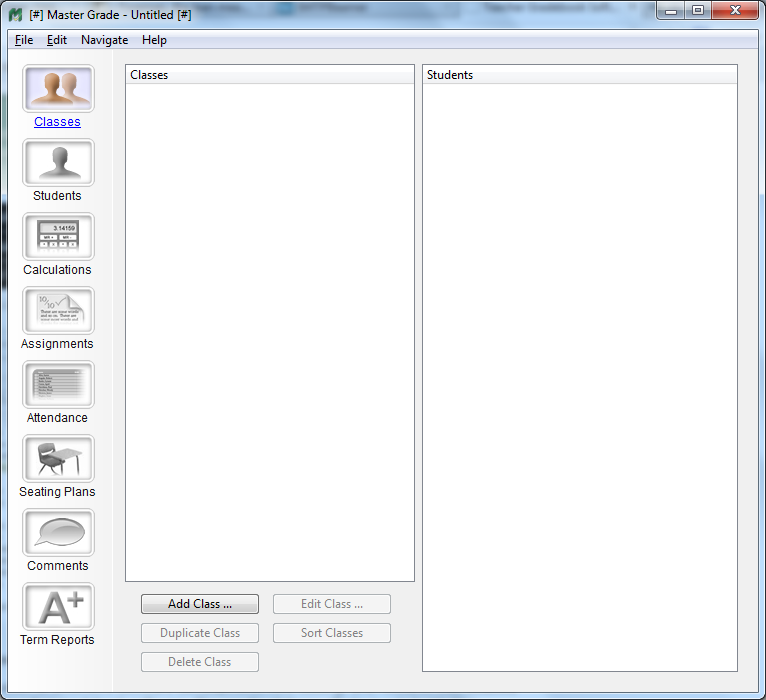The height and width of the screenshot is (700, 766).
Task: Open the File menu
Action: click(24, 40)
